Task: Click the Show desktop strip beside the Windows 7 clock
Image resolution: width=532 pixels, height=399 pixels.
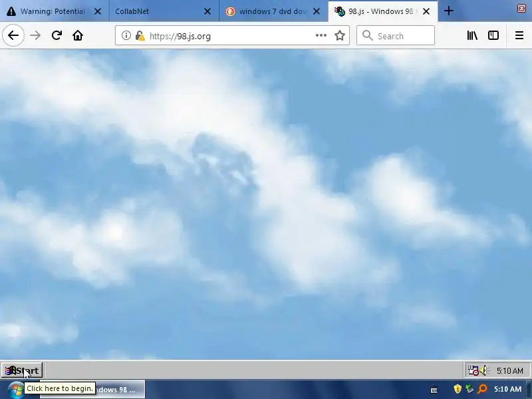Action: click(x=529, y=390)
